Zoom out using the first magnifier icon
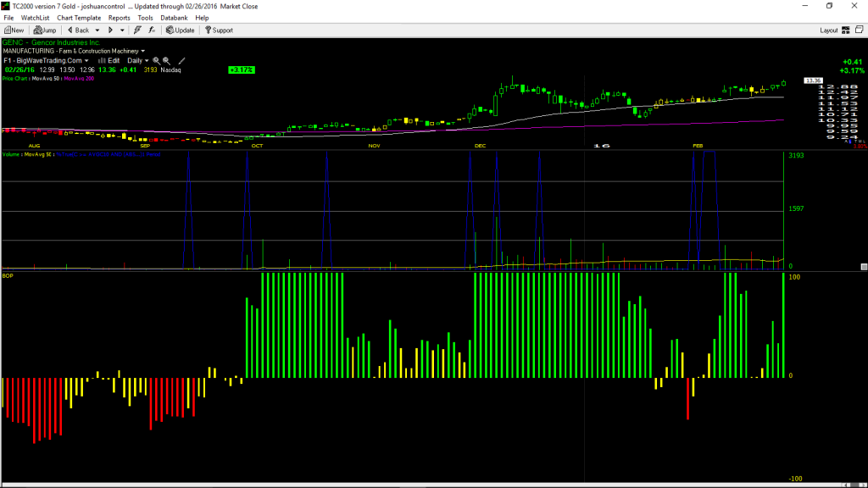868x488 pixels. 156,61
